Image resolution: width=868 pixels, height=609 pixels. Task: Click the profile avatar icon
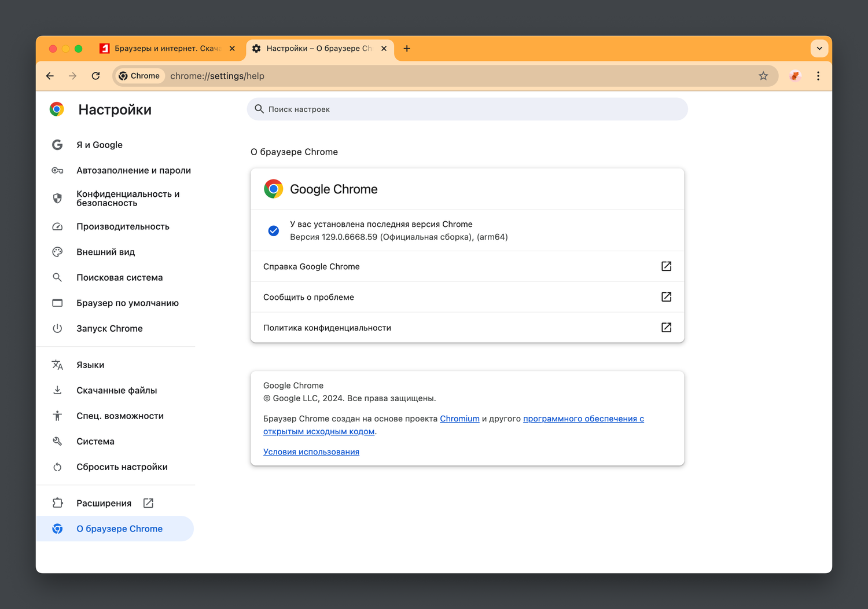pos(795,76)
